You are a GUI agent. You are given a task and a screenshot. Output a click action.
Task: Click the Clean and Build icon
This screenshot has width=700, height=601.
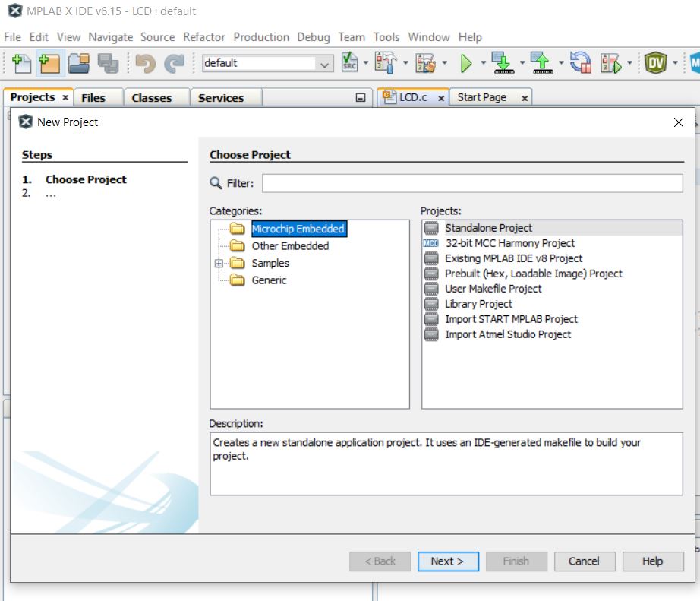tap(425, 63)
